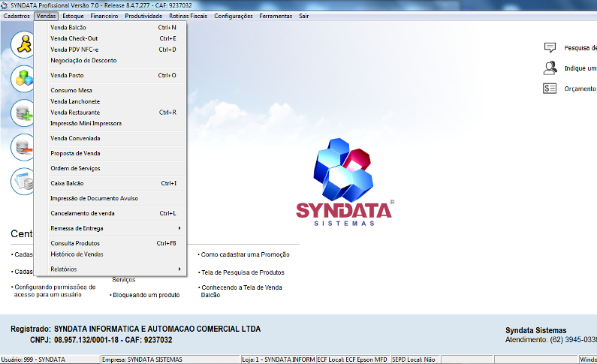The image size is (597, 364).
Task: Click the CNPJ registration text
Action: (101, 340)
